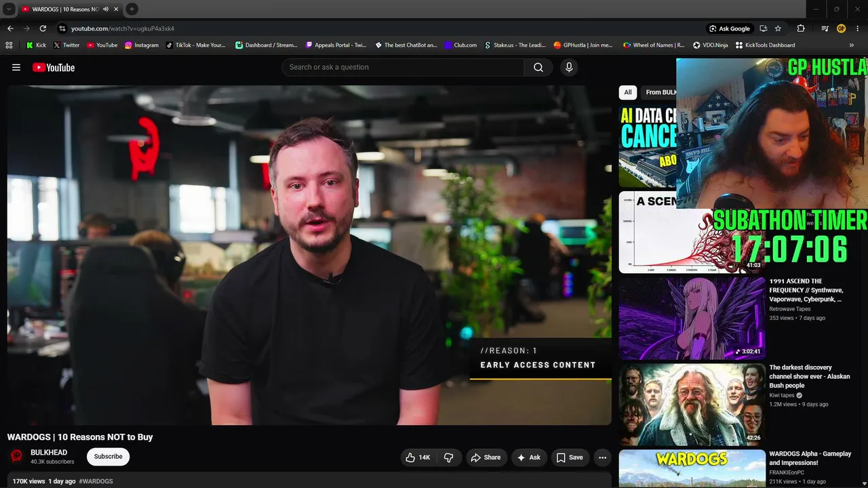Viewport: 868px width, 488px height.
Task: Open a new browser tab
Action: (132, 9)
